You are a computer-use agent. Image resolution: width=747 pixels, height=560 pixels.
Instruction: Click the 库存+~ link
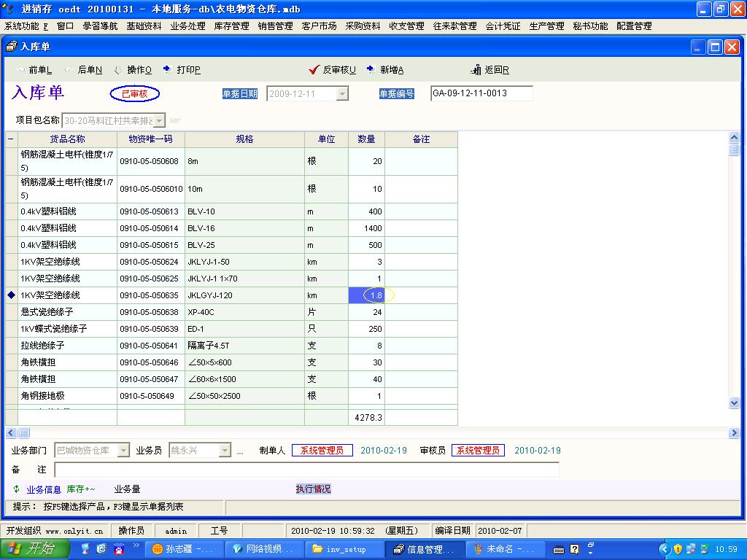(81, 489)
